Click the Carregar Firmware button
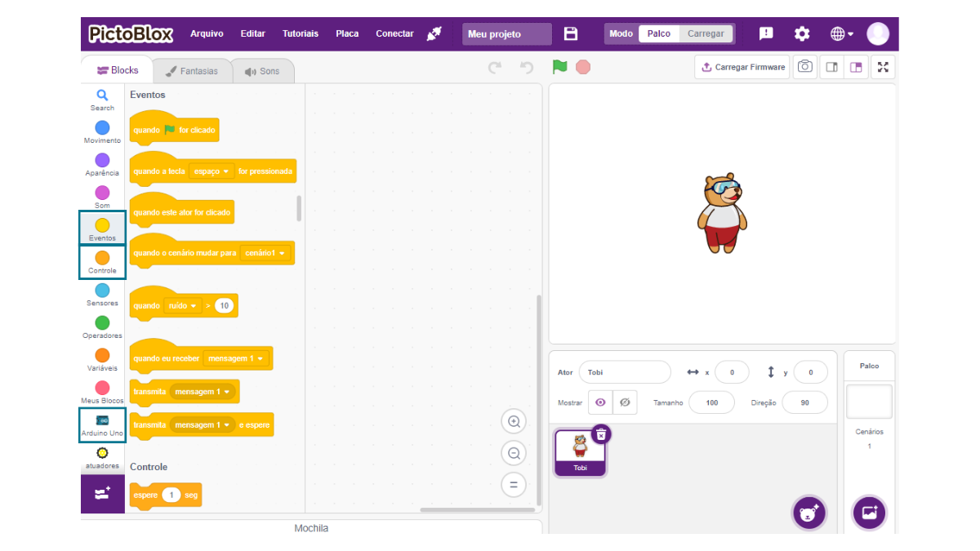 (742, 67)
